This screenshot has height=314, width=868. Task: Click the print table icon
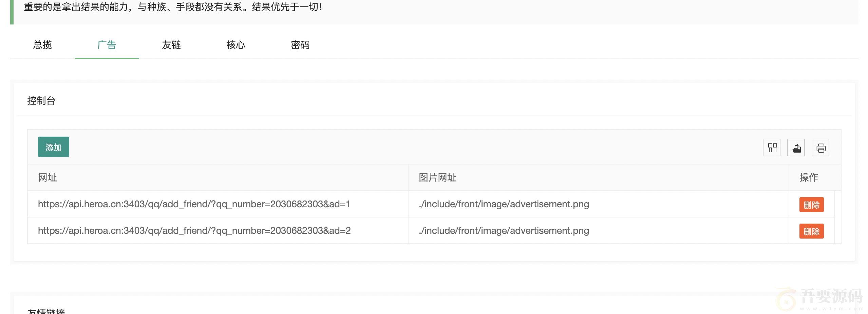click(x=820, y=147)
